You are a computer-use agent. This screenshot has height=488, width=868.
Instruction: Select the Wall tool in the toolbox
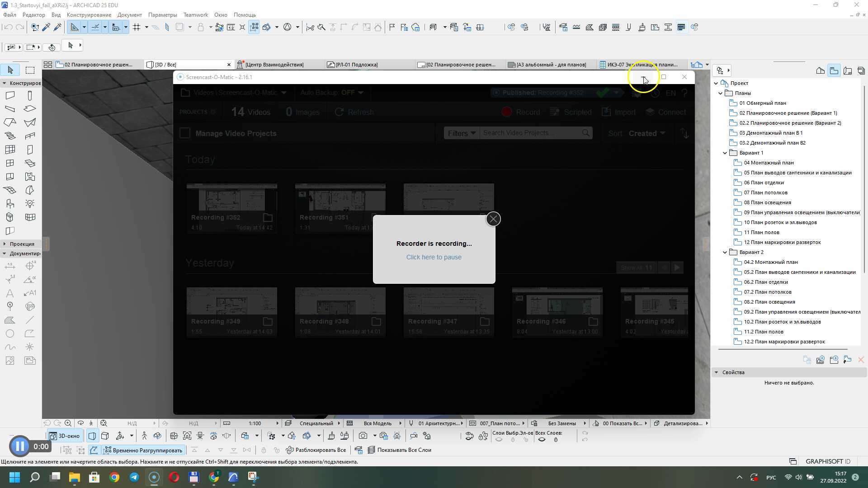pos(10,96)
